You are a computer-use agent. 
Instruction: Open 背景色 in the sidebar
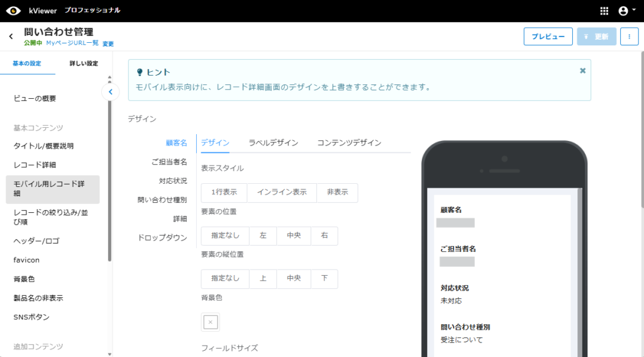coord(25,279)
